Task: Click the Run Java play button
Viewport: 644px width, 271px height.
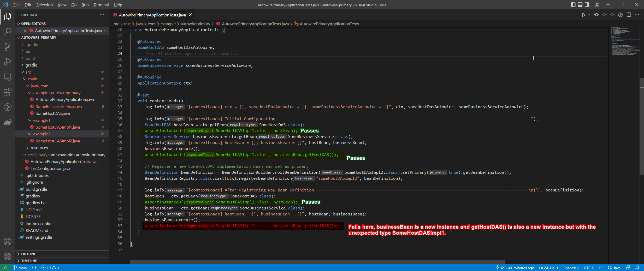Action: click(x=583, y=15)
